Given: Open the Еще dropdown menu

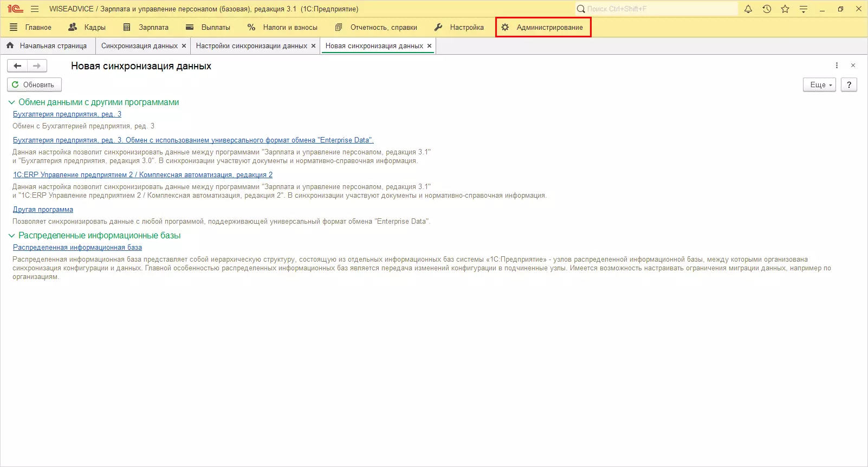Looking at the screenshot, I should pos(820,85).
